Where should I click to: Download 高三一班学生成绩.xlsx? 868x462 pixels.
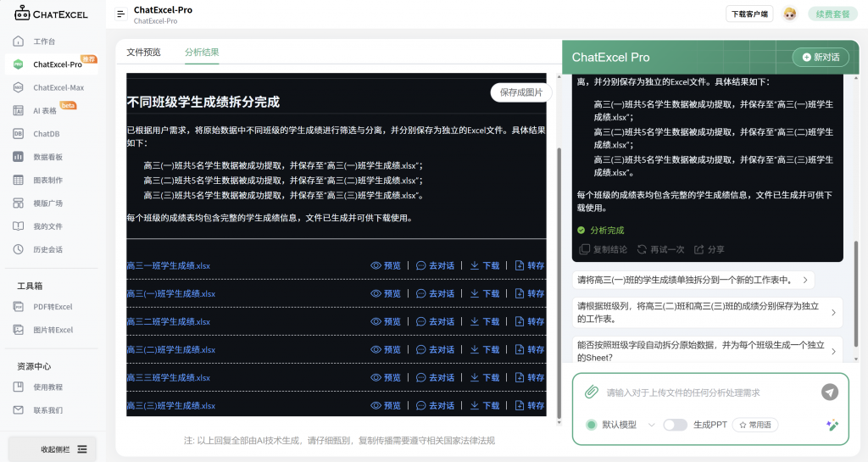pos(484,265)
